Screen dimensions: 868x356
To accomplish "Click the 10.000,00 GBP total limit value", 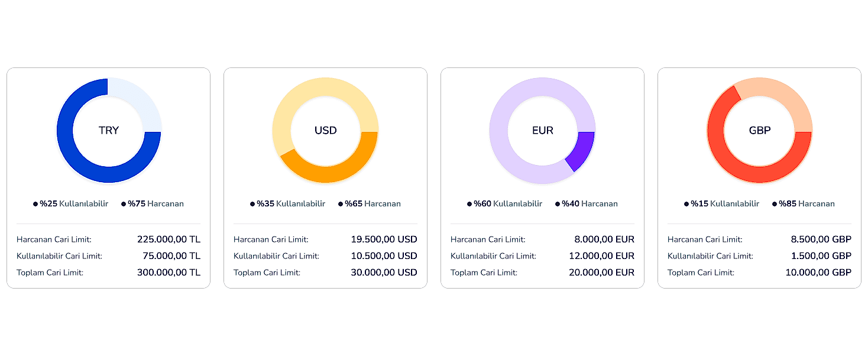I will (x=820, y=273).
